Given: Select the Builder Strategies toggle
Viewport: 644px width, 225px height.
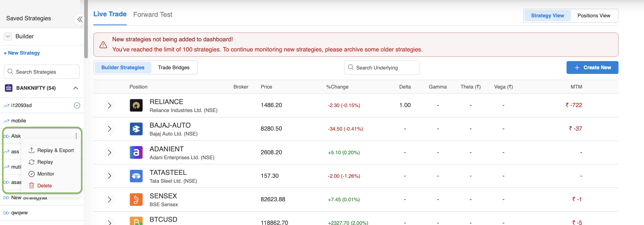Looking at the screenshot, I should click(123, 67).
